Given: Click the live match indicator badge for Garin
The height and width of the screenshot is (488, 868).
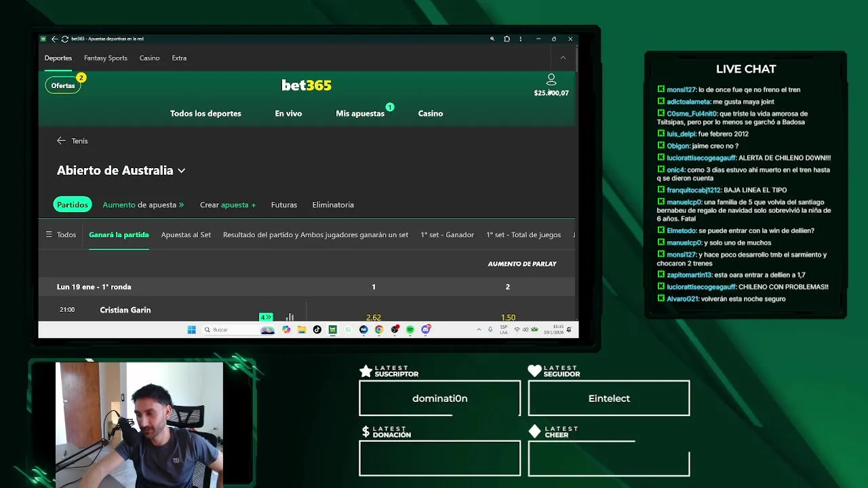Looking at the screenshot, I should [x=266, y=317].
